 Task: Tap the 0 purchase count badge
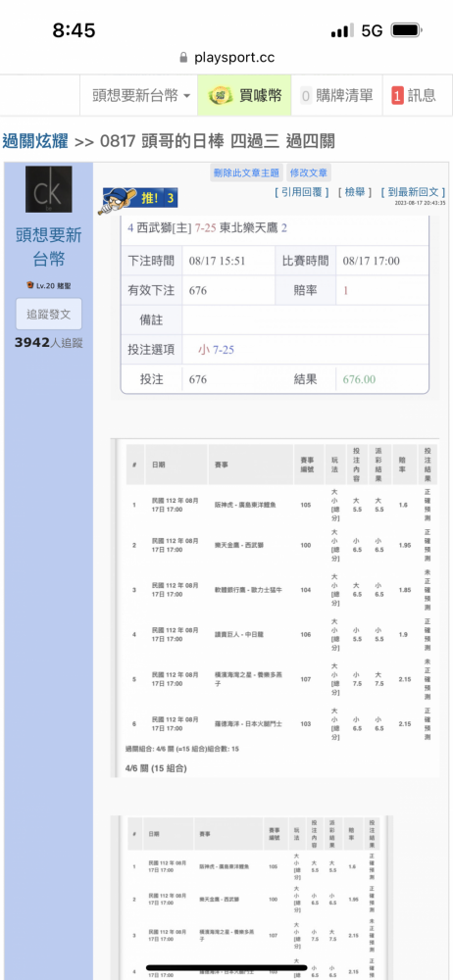pos(306,96)
